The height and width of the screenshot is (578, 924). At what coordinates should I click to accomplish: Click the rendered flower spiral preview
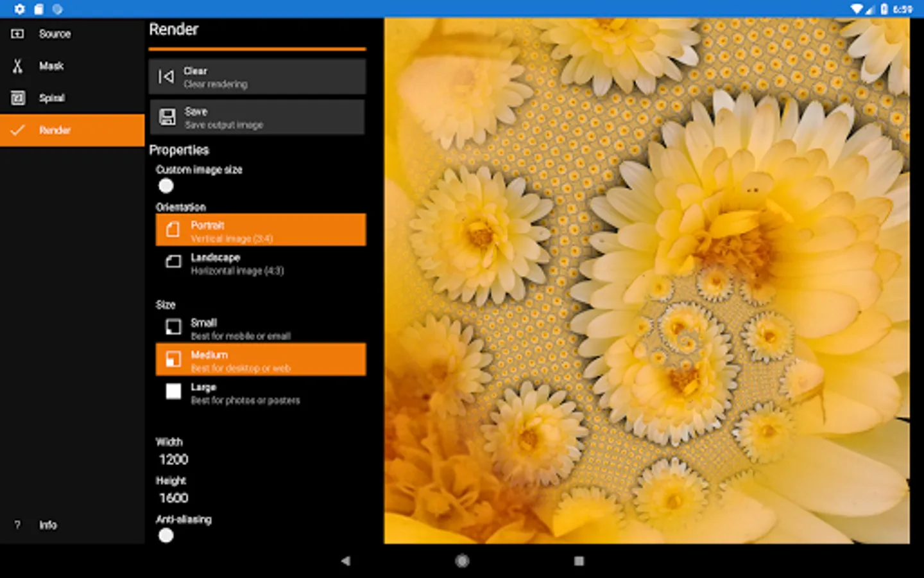tap(646, 281)
